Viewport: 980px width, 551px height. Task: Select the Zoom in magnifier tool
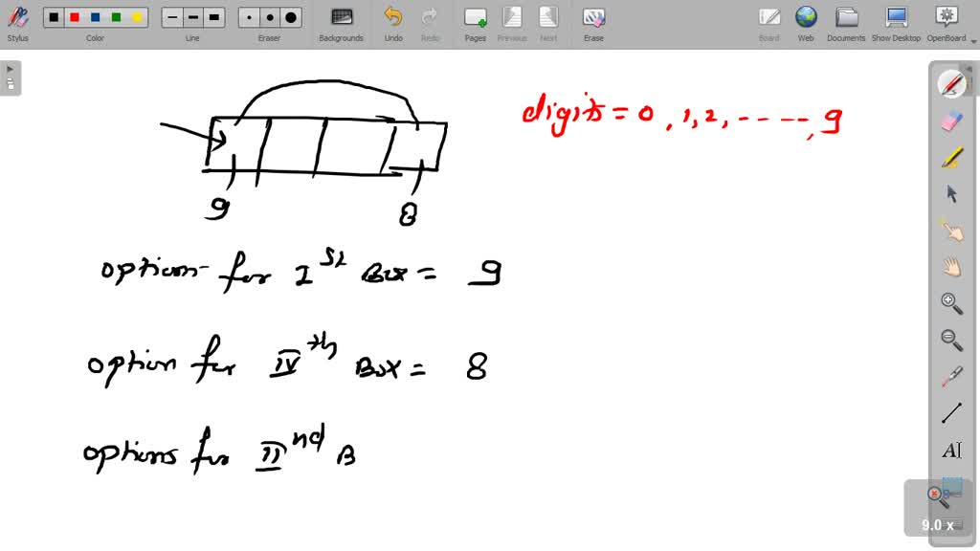pyautogui.click(x=951, y=303)
